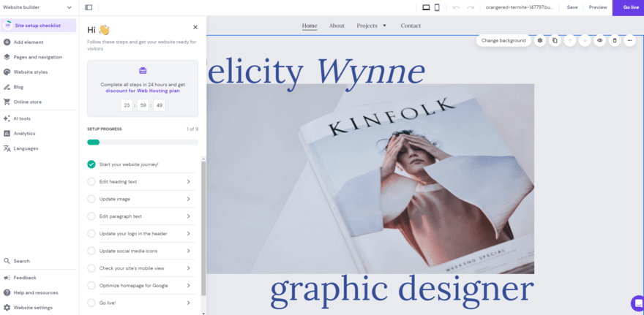
Task: Switch to mobile view
Action: [x=437, y=7]
